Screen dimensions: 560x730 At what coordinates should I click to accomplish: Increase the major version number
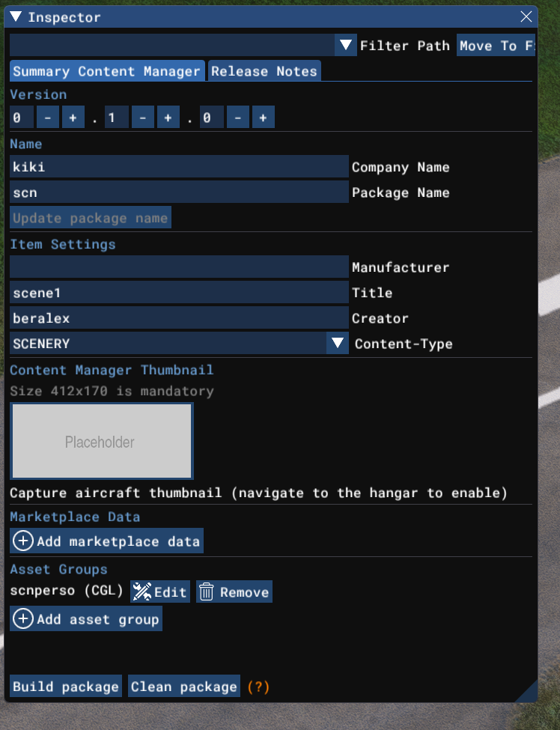(x=73, y=118)
